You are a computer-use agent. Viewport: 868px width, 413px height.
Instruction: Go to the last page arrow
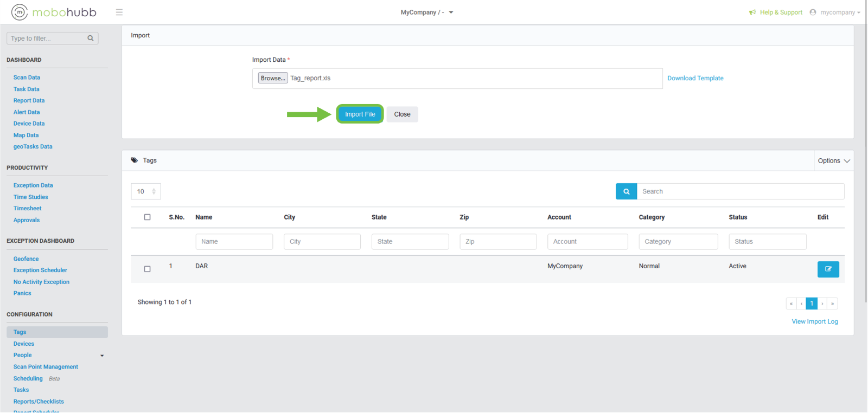pyautogui.click(x=833, y=304)
